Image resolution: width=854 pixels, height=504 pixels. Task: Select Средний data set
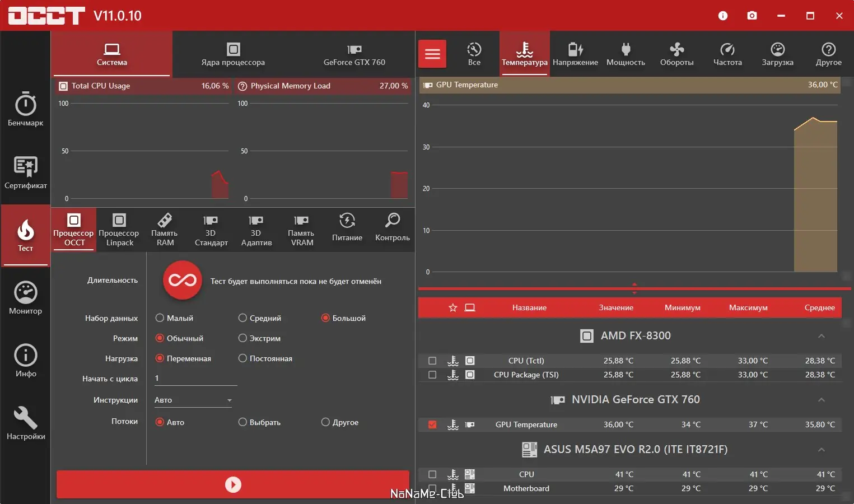260,318
